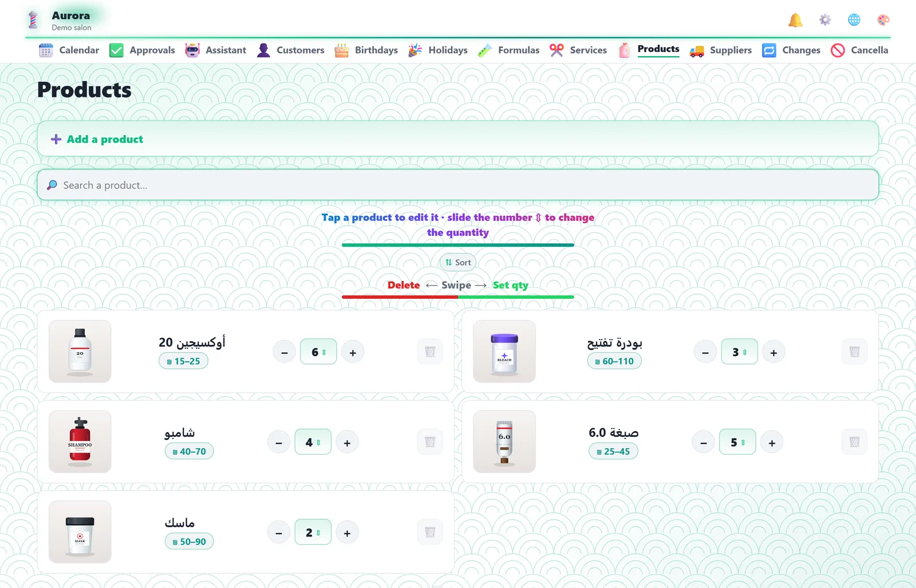Delete أوكسيجين 20 with trash icon

(430, 352)
